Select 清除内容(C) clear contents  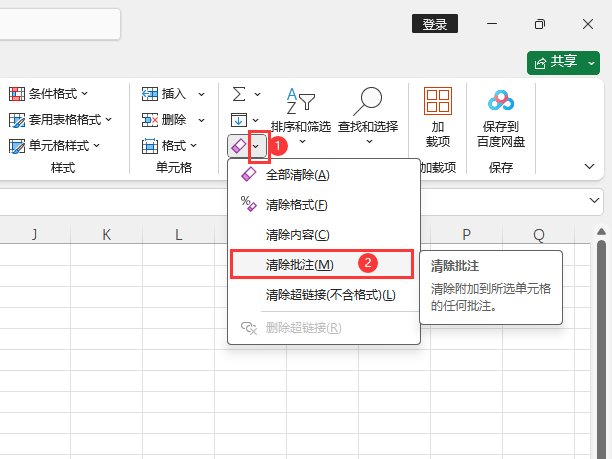[x=324, y=235]
